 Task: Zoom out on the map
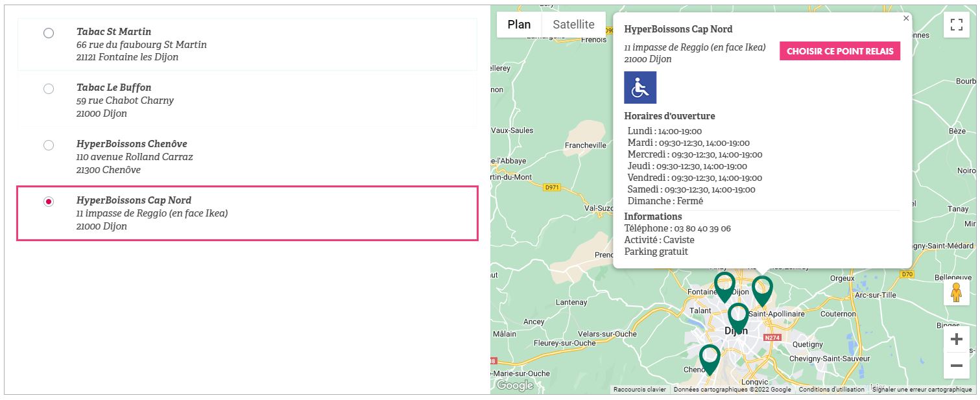click(956, 366)
